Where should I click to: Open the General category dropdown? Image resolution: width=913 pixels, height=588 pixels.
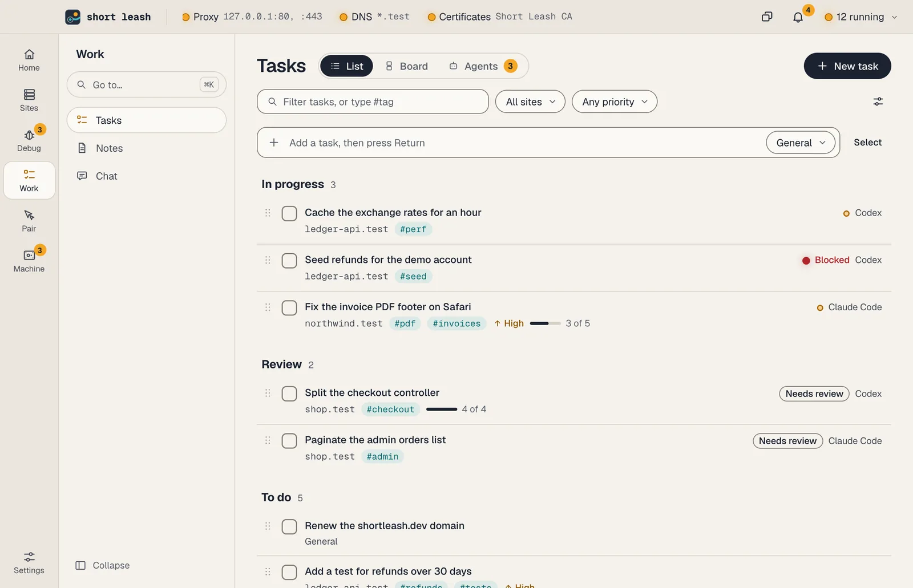[x=801, y=143]
